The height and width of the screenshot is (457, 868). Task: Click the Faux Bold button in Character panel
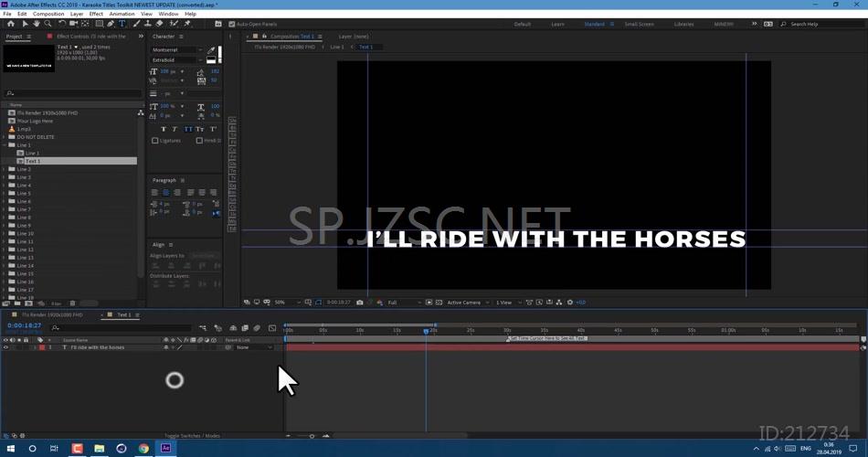[x=164, y=129]
